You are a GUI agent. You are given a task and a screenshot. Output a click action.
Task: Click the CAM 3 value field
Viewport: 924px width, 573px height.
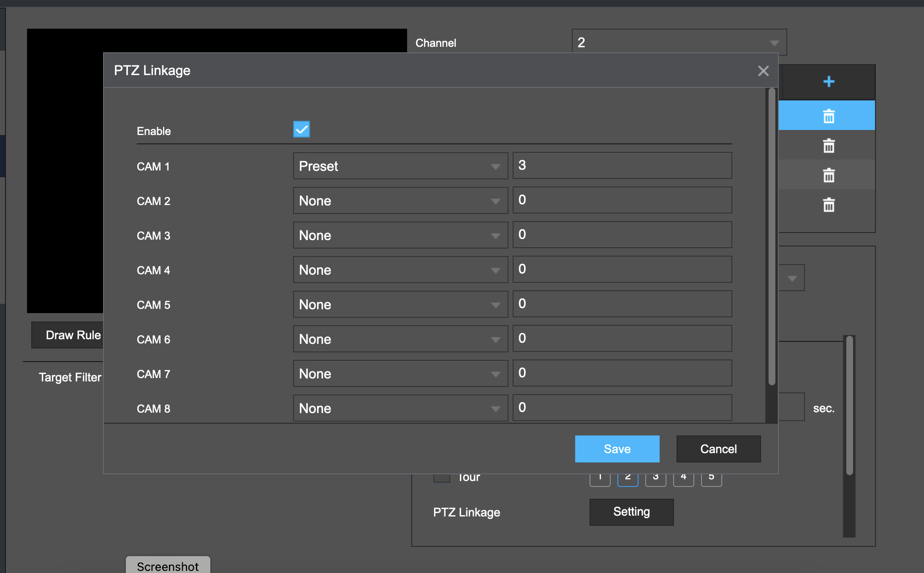(622, 235)
